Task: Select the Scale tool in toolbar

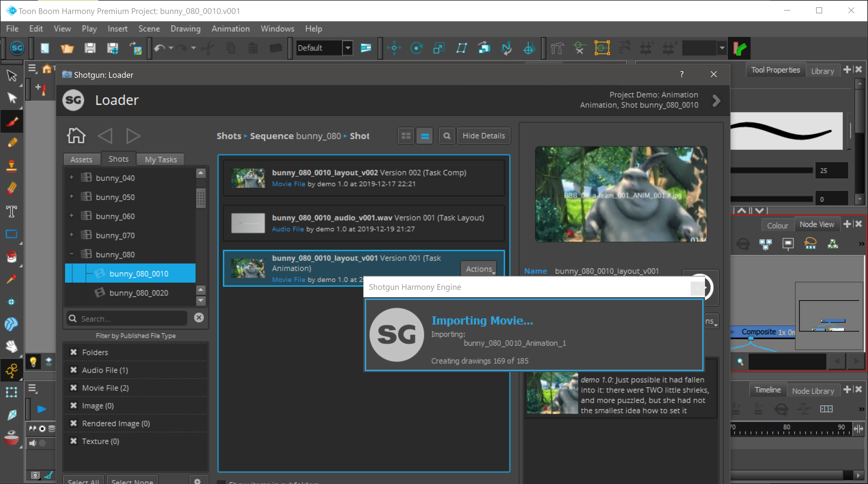Action: pos(439,48)
